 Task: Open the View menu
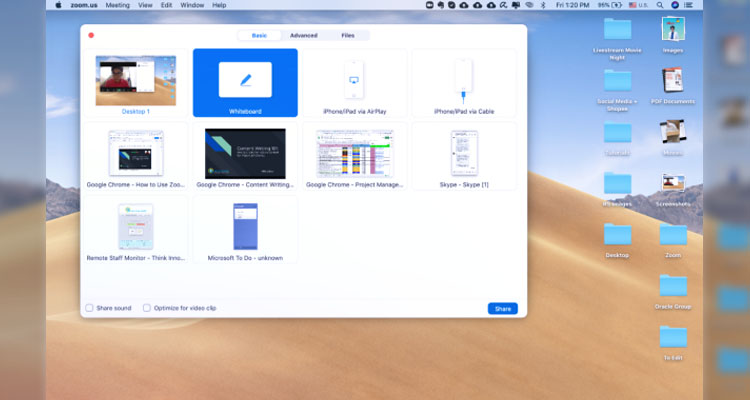click(145, 5)
